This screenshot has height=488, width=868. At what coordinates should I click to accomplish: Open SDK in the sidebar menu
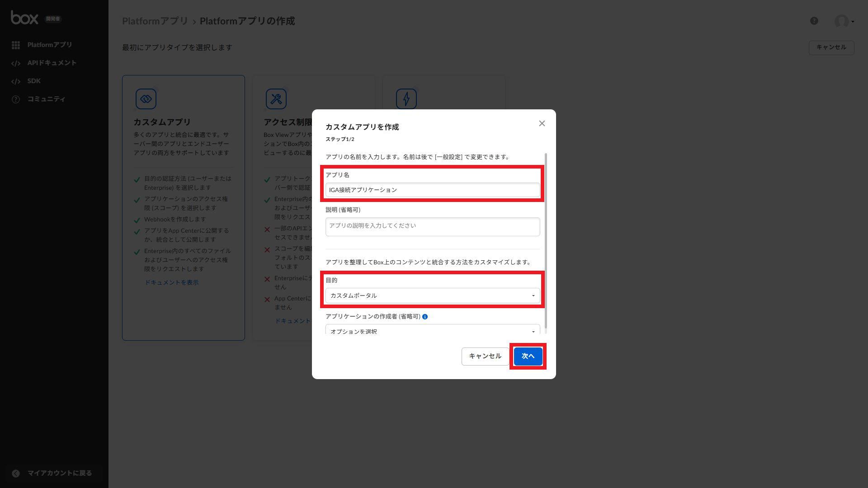point(34,81)
